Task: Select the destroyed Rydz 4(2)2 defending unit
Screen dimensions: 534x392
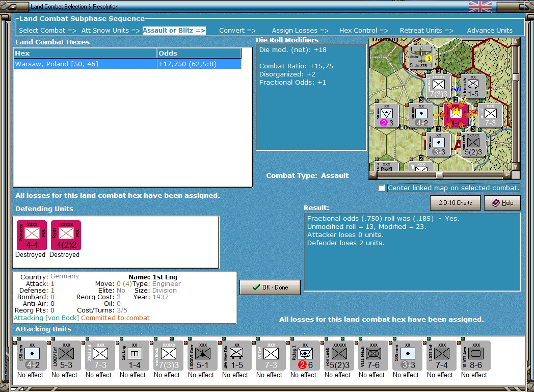Action: 66,236
